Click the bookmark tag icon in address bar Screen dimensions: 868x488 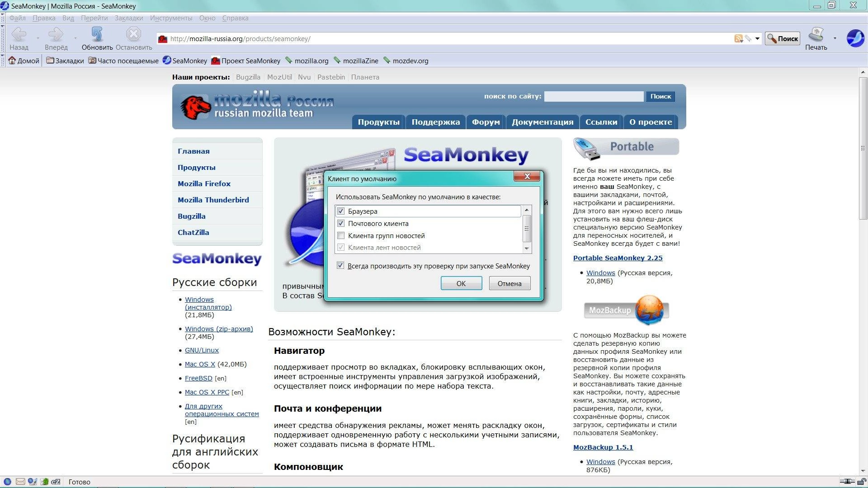[748, 39]
